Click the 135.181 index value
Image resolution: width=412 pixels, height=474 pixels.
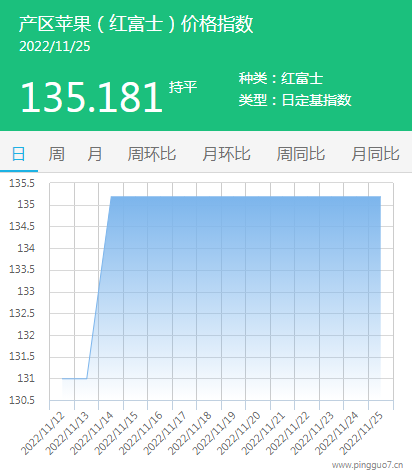click(92, 97)
